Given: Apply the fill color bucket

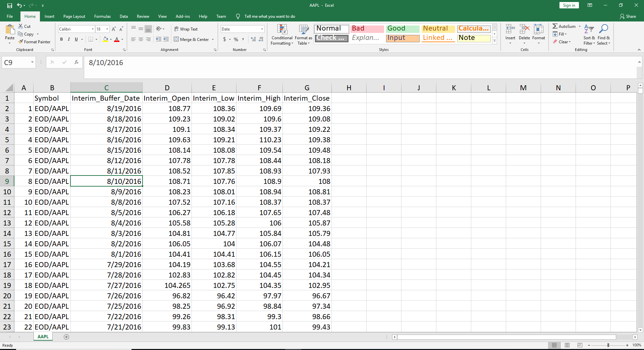Looking at the screenshot, I should click(x=105, y=39).
